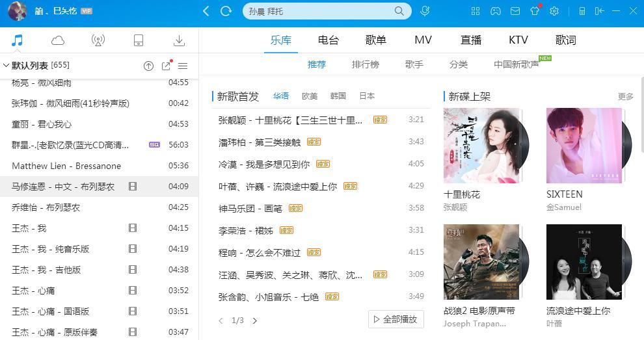Switch to the 歌词 tab
This screenshot has height=340, width=644.
click(566, 40)
